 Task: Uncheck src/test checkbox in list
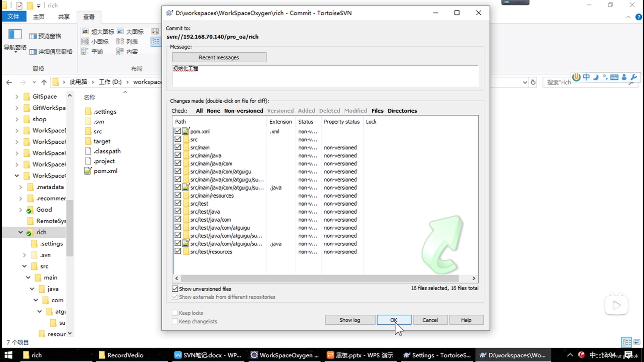point(178,203)
